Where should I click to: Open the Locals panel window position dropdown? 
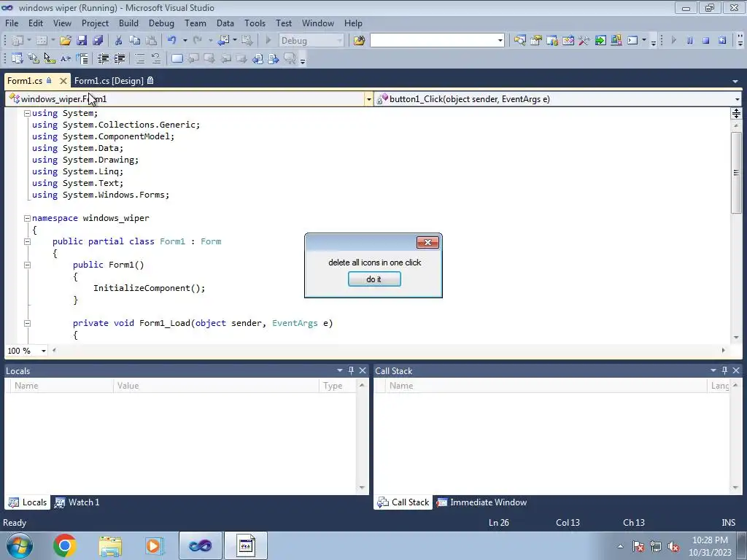tap(340, 370)
